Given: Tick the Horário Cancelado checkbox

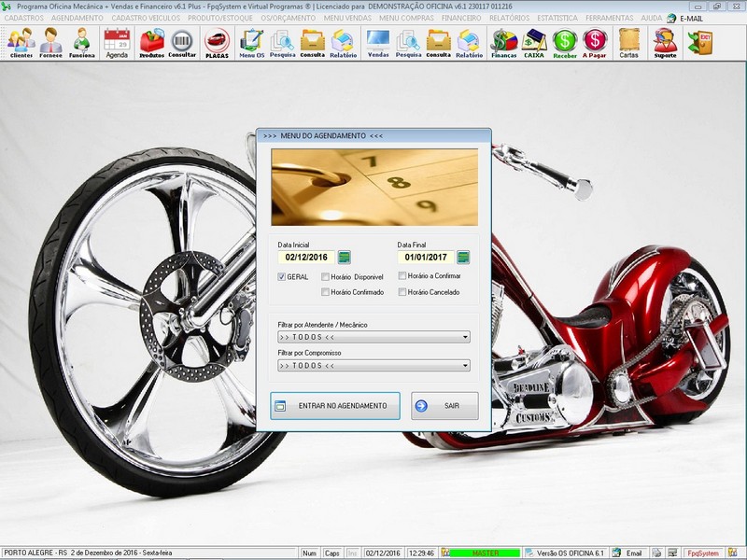Looking at the screenshot, I should click(402, 292).
